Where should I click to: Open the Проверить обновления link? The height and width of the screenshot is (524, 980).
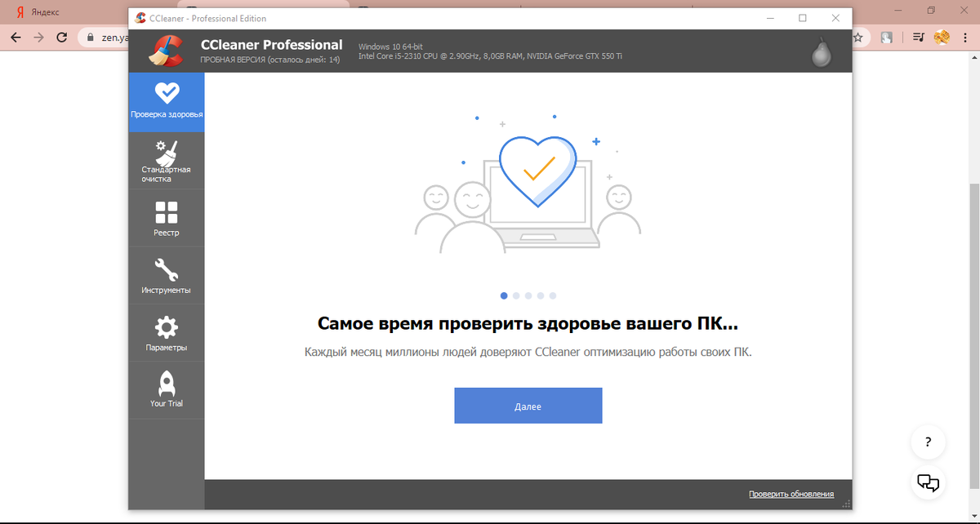click(791, 493)
